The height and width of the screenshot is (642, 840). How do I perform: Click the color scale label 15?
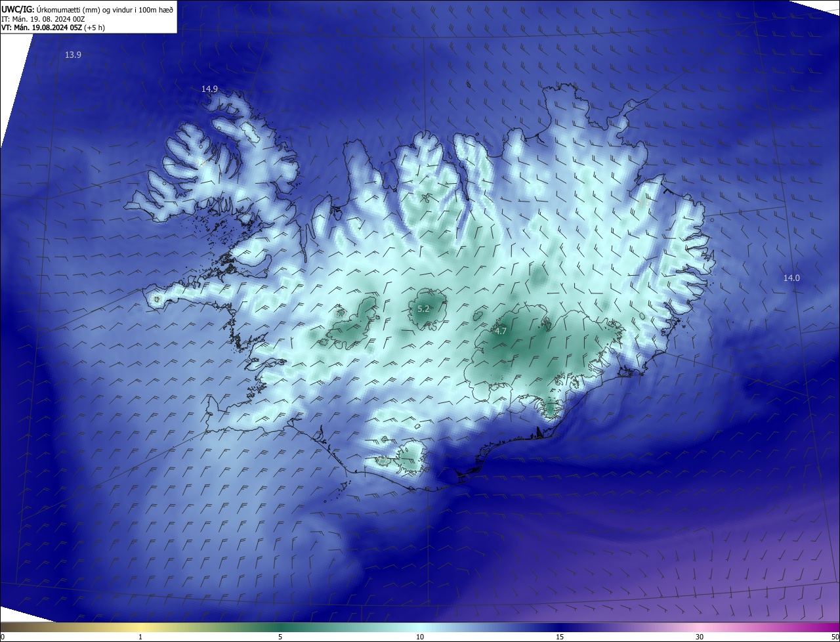tap(560, 637)
